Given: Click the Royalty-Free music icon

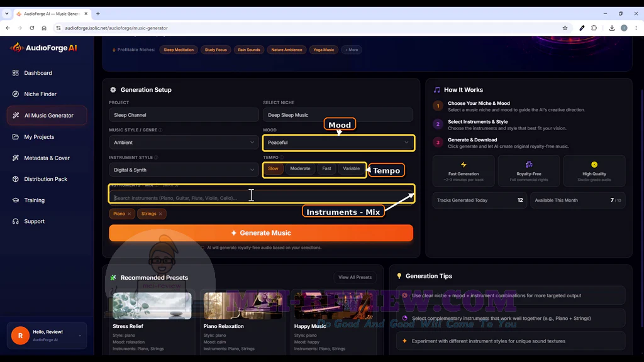Looking at the screenshot, I should (528, 165).
